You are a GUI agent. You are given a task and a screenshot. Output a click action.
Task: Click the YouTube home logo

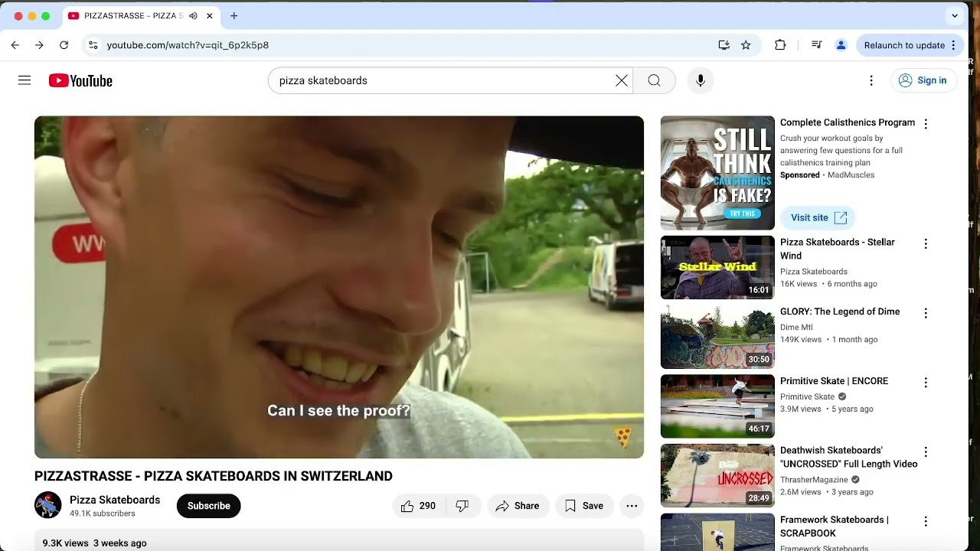[x=80, y=80]
